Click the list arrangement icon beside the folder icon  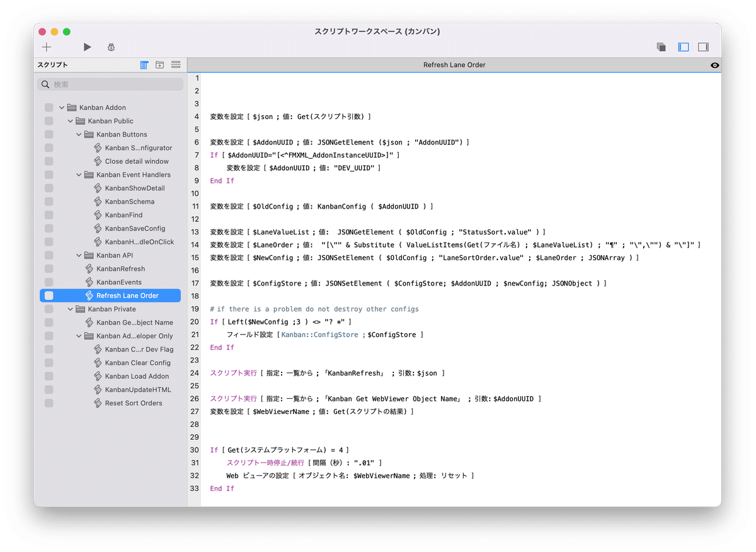tap(175, 64)
